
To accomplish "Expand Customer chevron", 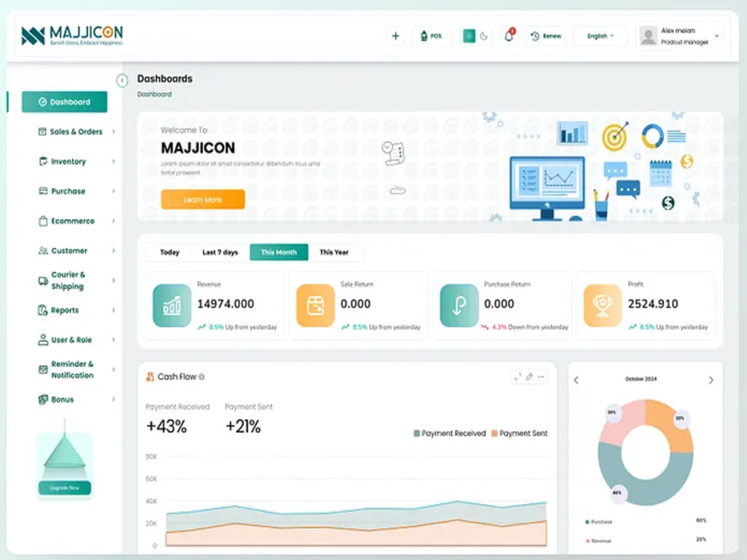I will point(114,250).
